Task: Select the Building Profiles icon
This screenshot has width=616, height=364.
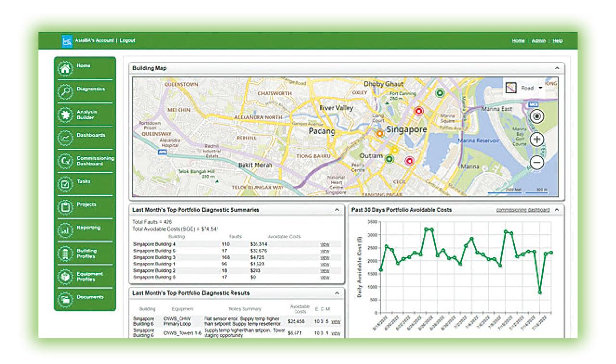Action: (x=65, y=253)
